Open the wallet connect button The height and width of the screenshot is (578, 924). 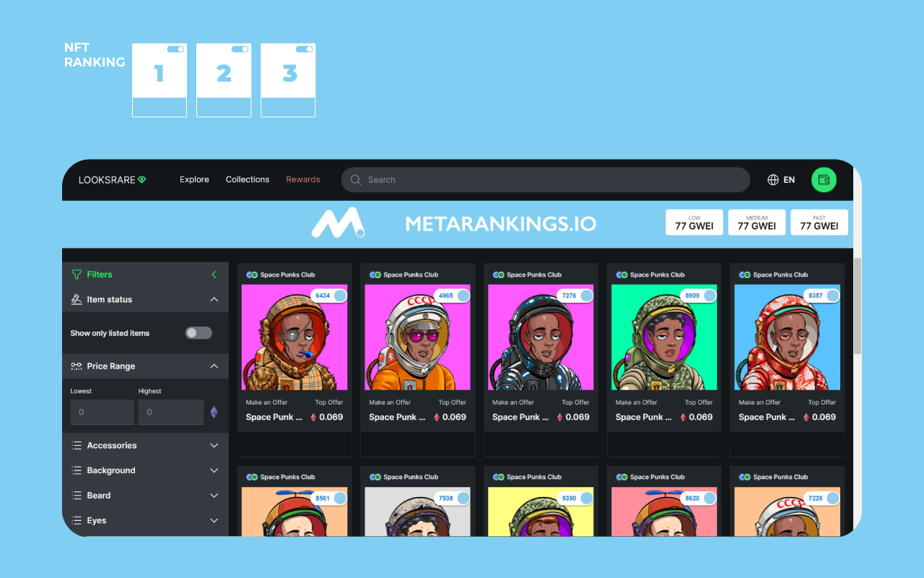(x=824, y=180)
